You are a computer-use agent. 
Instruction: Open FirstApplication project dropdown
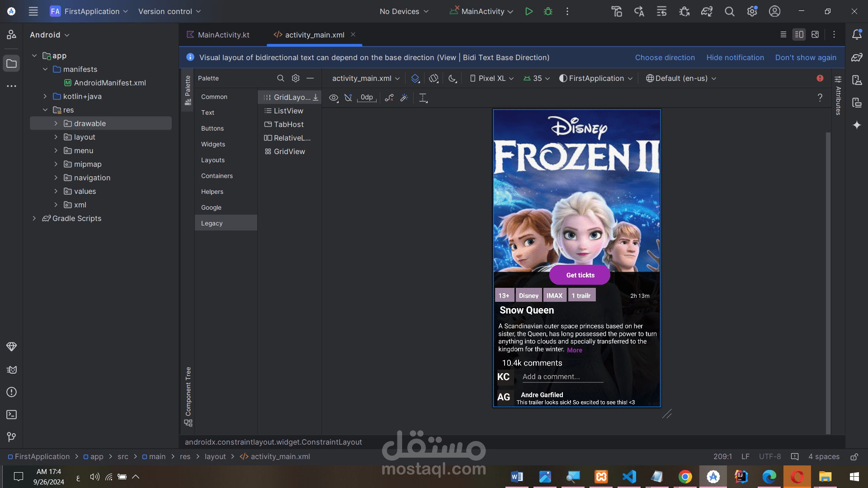point(89,11)
